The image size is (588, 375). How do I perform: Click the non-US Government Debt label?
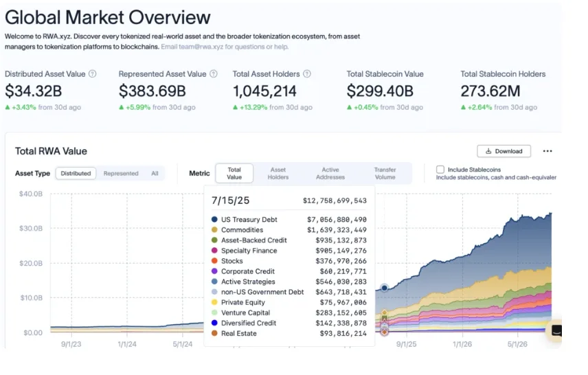point(262,292)
